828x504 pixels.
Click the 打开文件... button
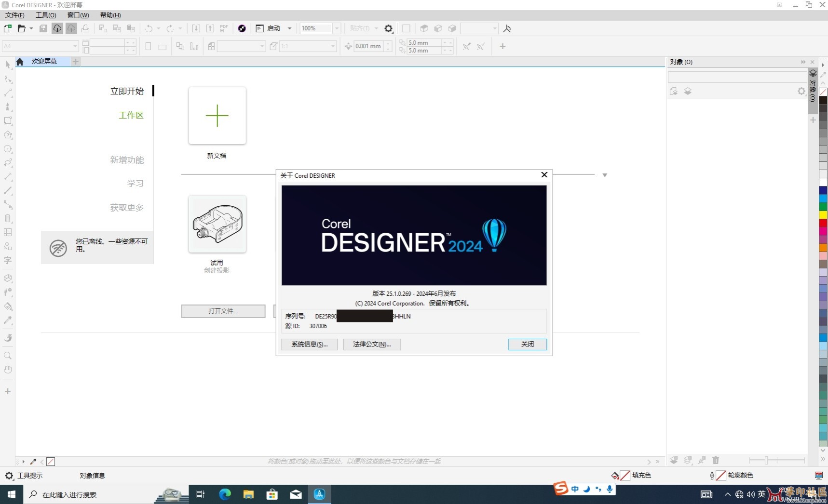(223, 311)
